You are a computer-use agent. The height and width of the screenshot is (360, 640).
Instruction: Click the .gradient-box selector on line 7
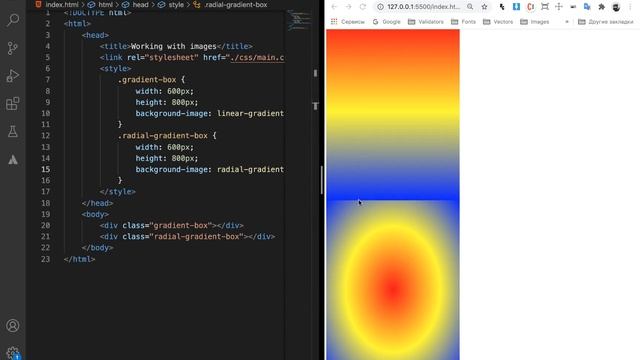pyautogui.click(x=147, y=80)
